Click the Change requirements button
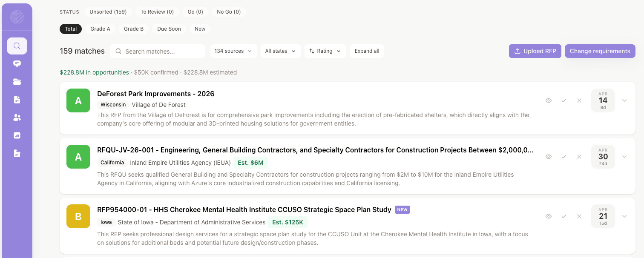The width and height of the screenshot is (644, 258). point(600,51)
